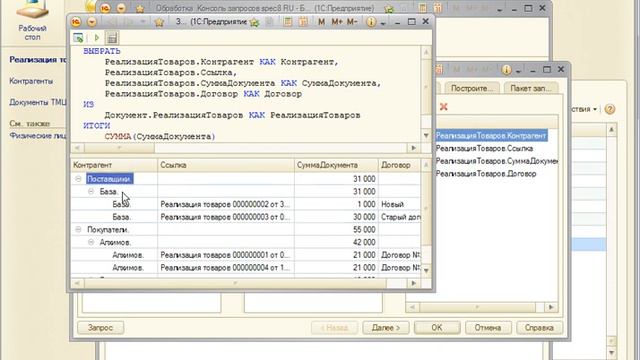Click the 'Контрагент' column header

click(x=114, y=165)
